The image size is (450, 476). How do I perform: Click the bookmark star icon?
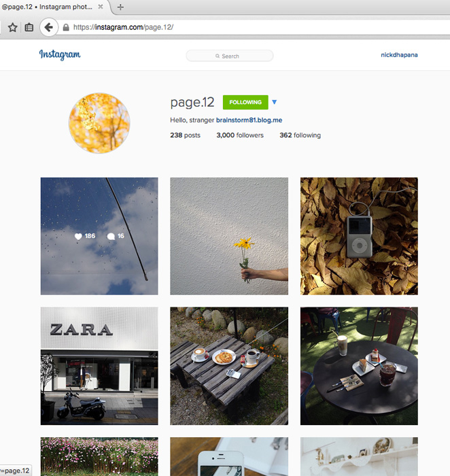click(x=12, y=28)
